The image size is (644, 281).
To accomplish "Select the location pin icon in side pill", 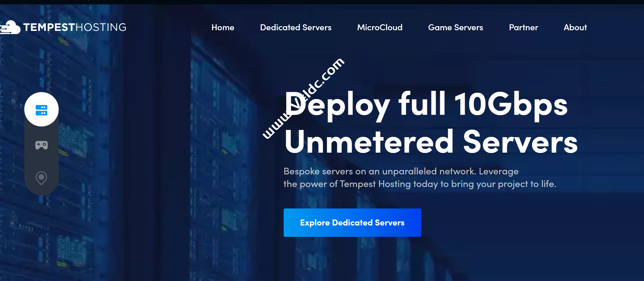I will pos(41,178).
